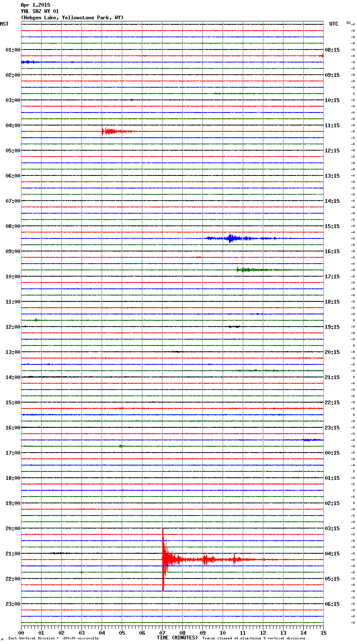Click the '13:15' UTC time label

point(332,176)
